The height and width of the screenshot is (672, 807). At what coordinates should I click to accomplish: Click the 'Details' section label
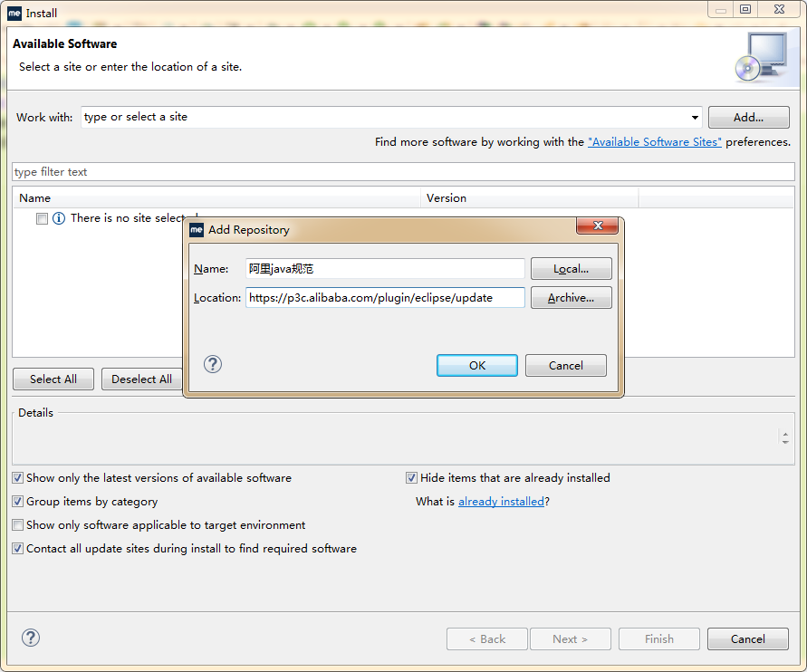click(35, 413)
